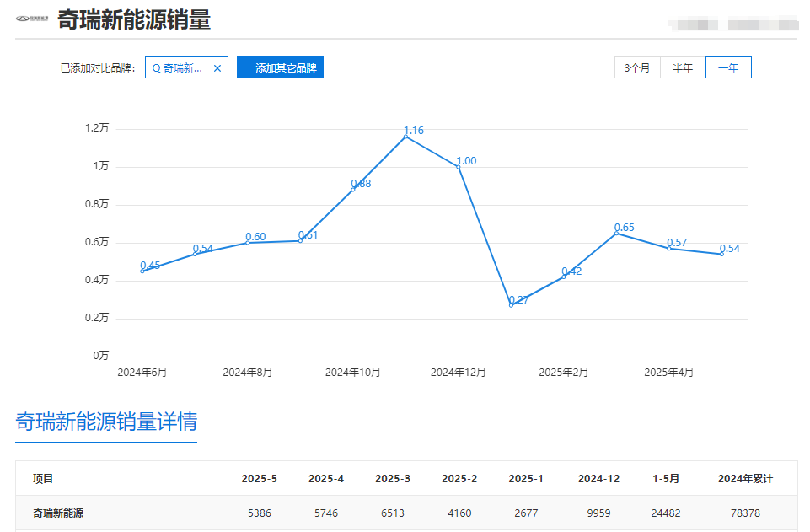The image size is (810, 532).
Task: Click the 2025-5 column header
Action: pyautogui.click(x=260, y=479)
